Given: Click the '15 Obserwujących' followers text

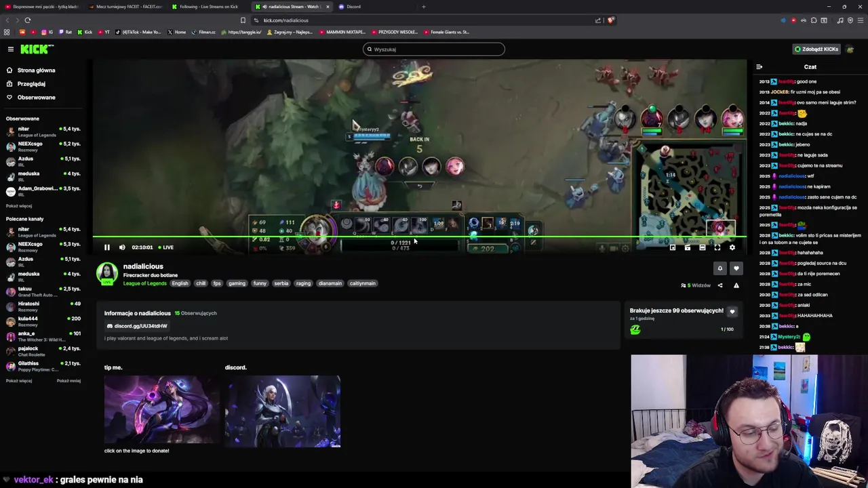Looking at the screenshot, I should click(195, 313).
